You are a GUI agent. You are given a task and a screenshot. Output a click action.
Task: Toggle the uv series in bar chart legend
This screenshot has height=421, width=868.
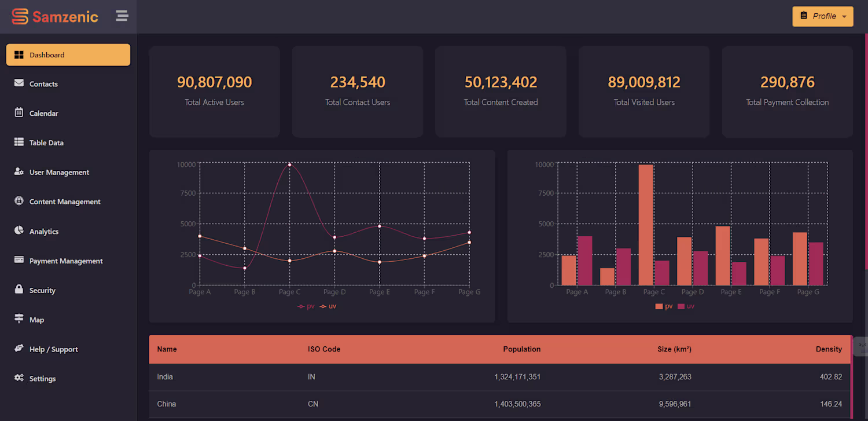point(686,306)
